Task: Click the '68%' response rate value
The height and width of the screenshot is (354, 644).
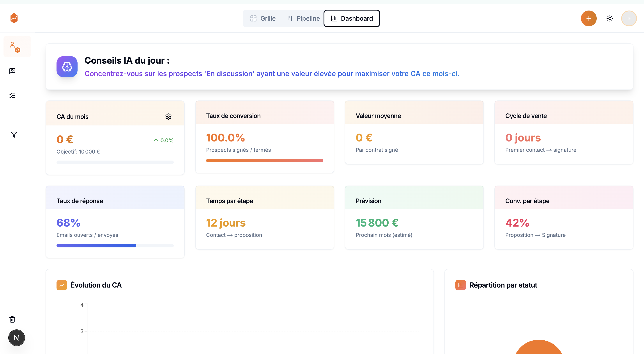Action: pyautogui.click(x=68, y=223)
